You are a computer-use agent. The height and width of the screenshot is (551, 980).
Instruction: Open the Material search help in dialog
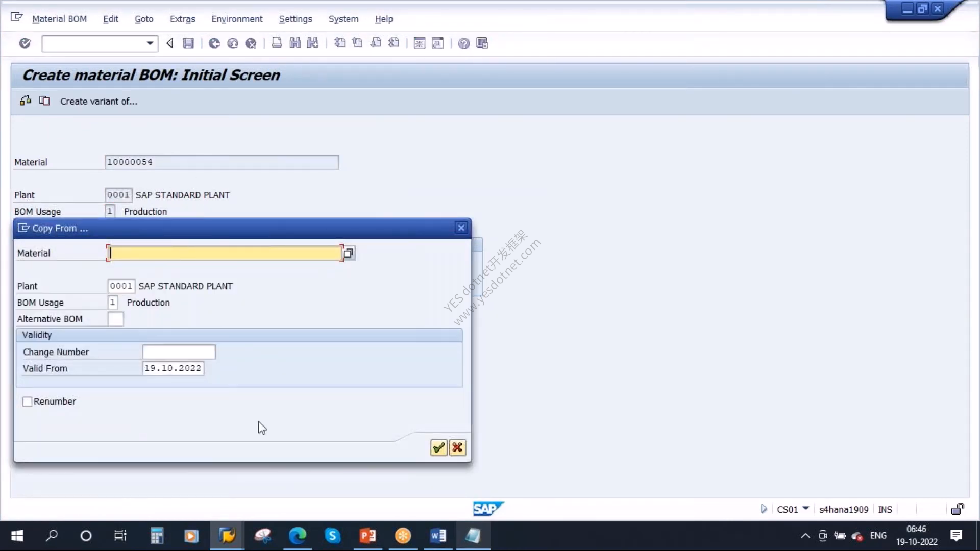coord(349,253)
